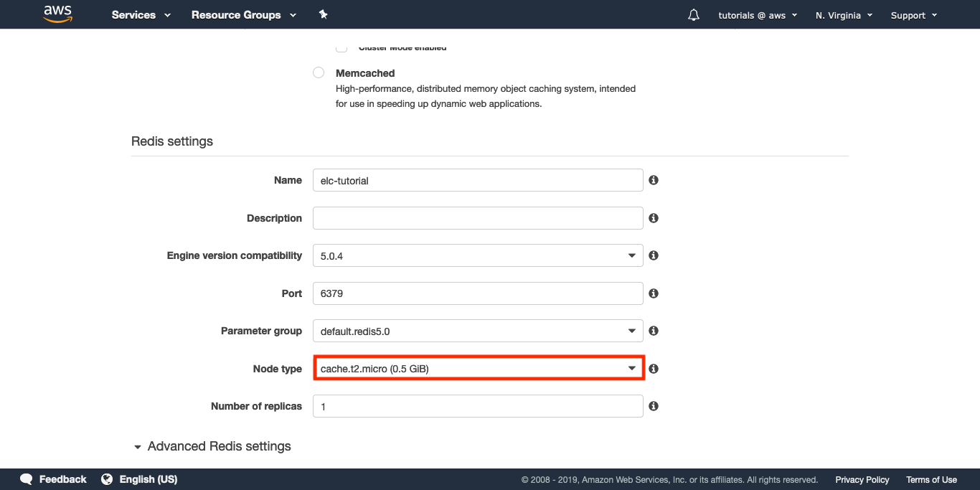Viewport: 980px width, 490px height.
Task: Click the Feedback link
Action: click(62, 479)
